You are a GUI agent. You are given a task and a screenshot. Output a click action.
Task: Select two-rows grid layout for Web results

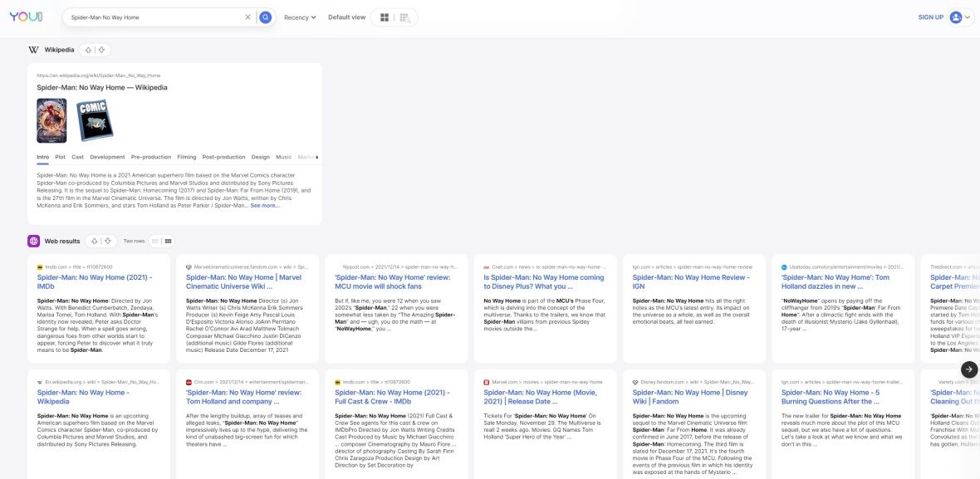(169, 241)
